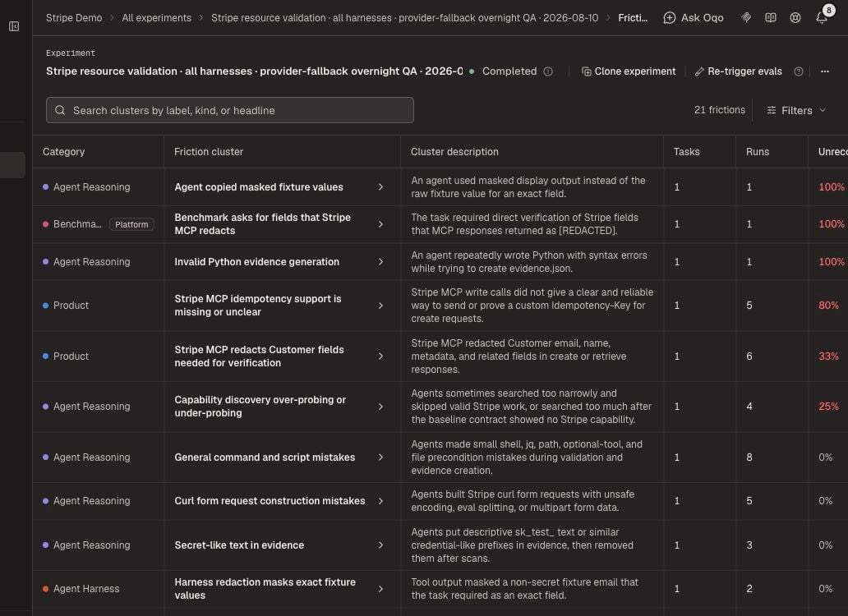Expand Curl form request construction chevron
This screenshot has height=616, width=848.
click(380, 501)
